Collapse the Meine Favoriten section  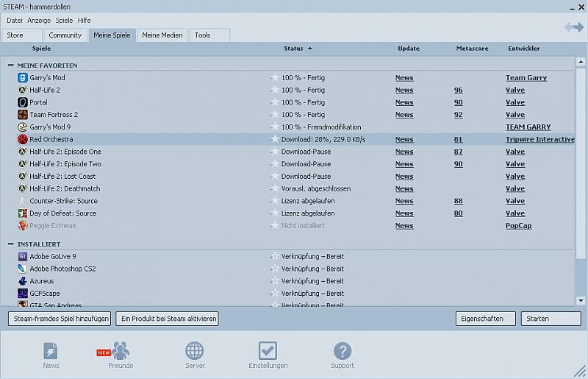coord(11,65)
